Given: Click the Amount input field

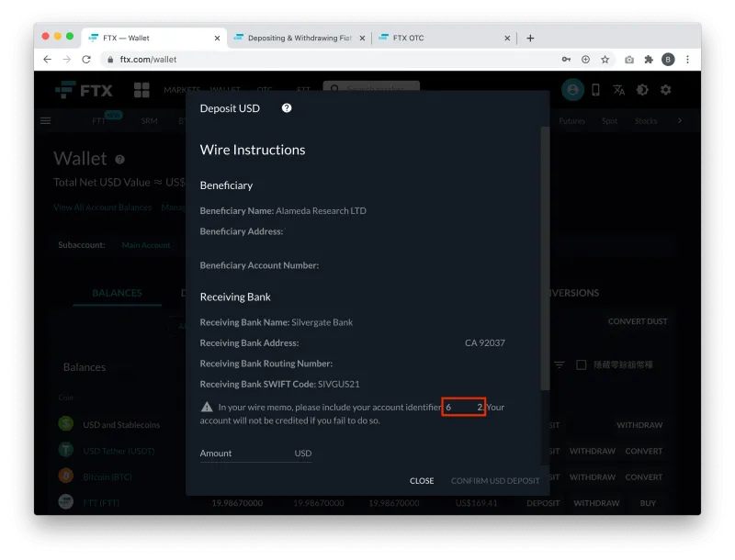Looking at the screenshot, I should (256, 454).
